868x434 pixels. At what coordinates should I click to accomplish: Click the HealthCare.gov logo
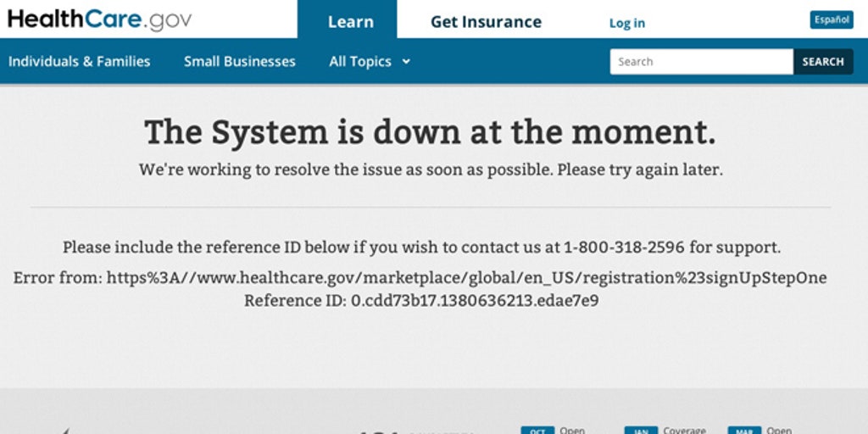(99, 19)
